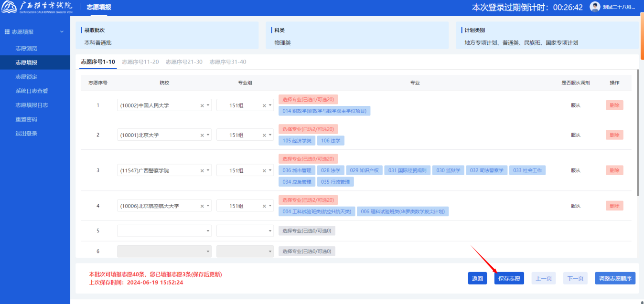This screenshot has width=644, height=304.
Task: Click the 广西招生考试院 logo
Action: click(37, 7)
